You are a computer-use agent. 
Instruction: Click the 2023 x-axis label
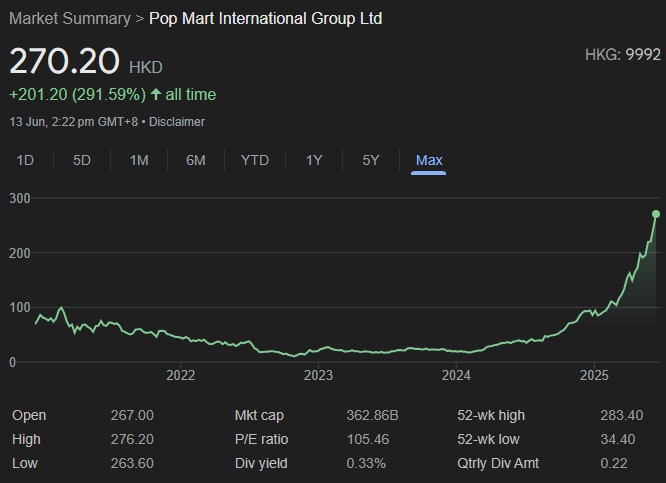click(x=318, y=375)
